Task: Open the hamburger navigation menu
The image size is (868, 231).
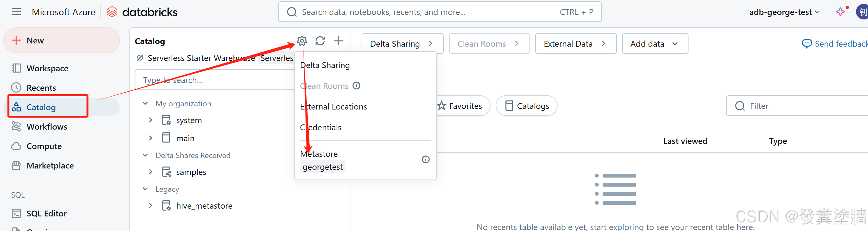Action: (x=16, y=12)
